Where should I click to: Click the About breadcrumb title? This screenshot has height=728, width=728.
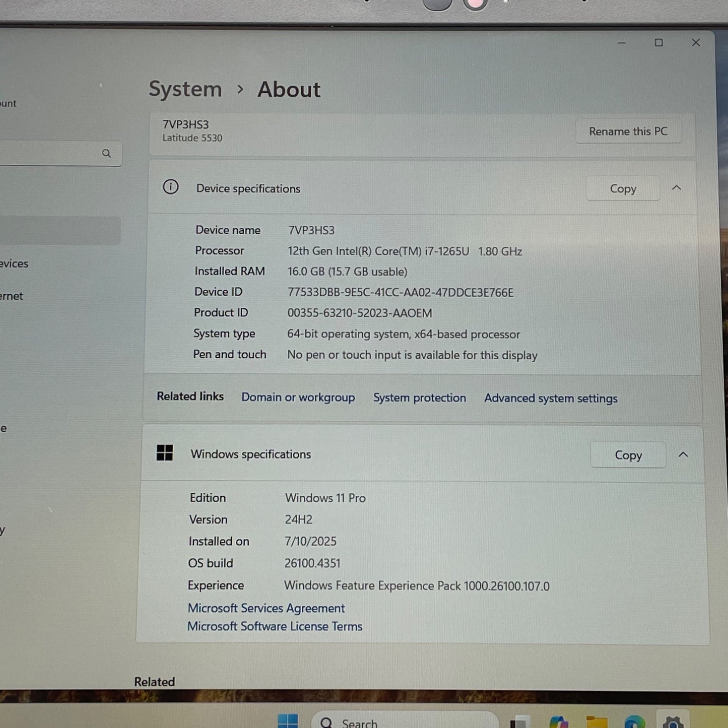tap(289, 90)
